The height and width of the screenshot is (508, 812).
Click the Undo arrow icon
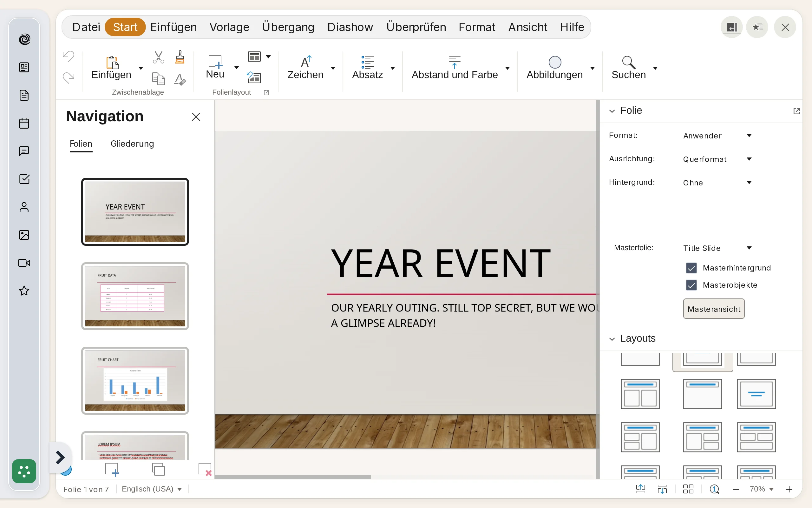[69, 56]
